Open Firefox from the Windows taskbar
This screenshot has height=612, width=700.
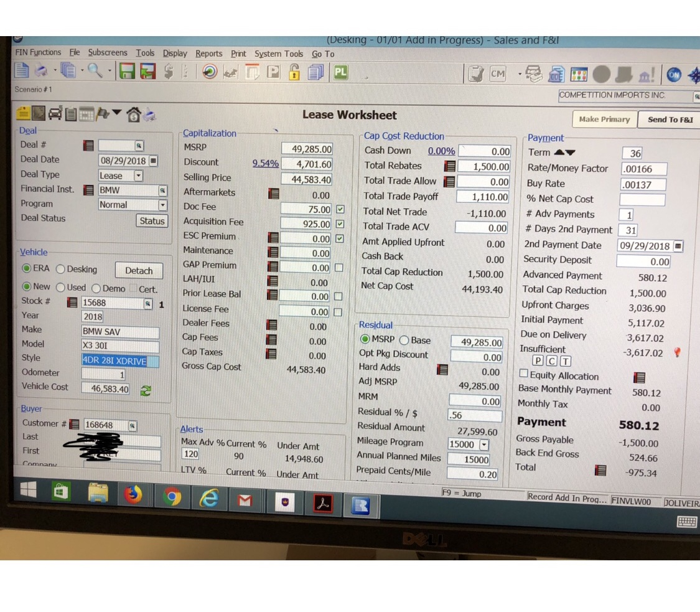133,494
